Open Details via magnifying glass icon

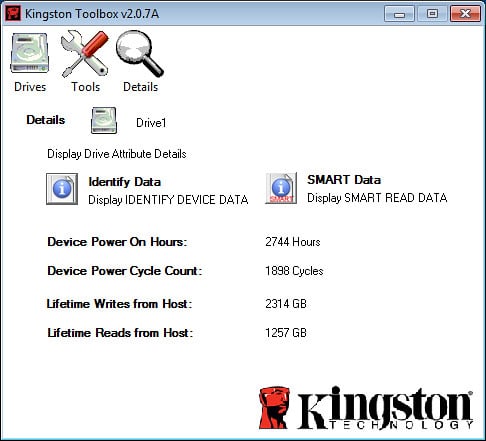(x=140, y=53)
